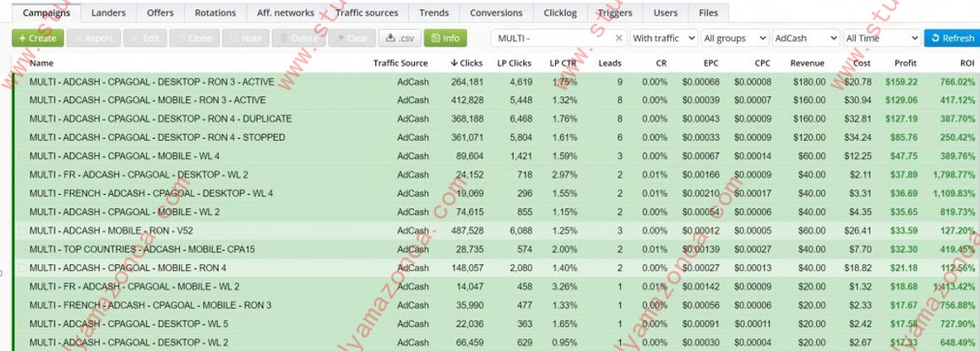This screenshot has height=351, width=980.
Task: Sort by the Cost column header
Action: point(862,63)
